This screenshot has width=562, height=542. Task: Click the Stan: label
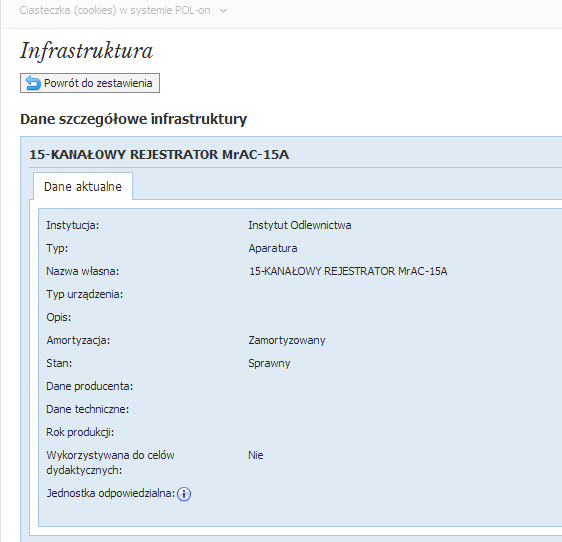coord(59,363)
